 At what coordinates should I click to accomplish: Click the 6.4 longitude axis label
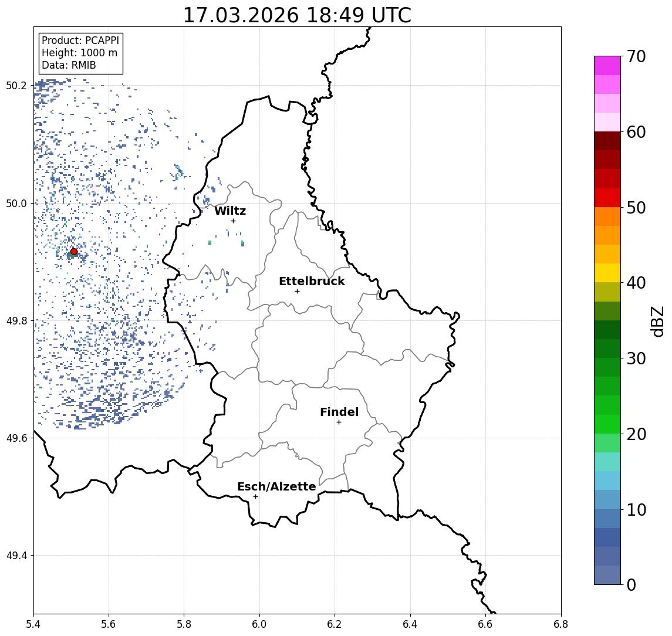410,624
